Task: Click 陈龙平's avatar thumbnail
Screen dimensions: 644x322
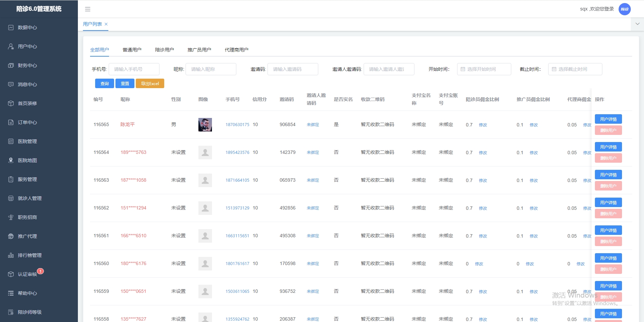Action: click(205, 125)
